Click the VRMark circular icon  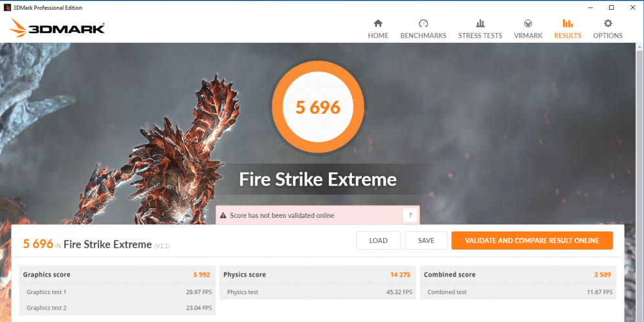pyautogui.click(x=528, y=23)
